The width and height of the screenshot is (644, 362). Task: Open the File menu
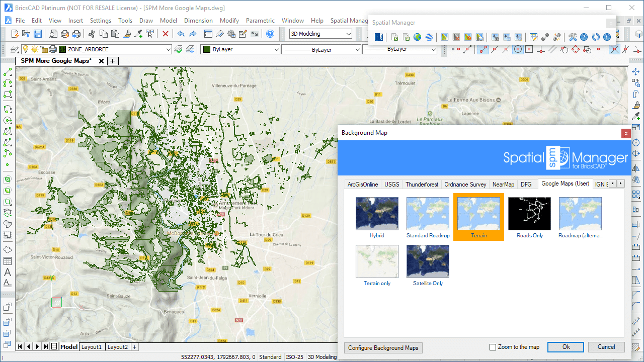(x=20, y=21)
